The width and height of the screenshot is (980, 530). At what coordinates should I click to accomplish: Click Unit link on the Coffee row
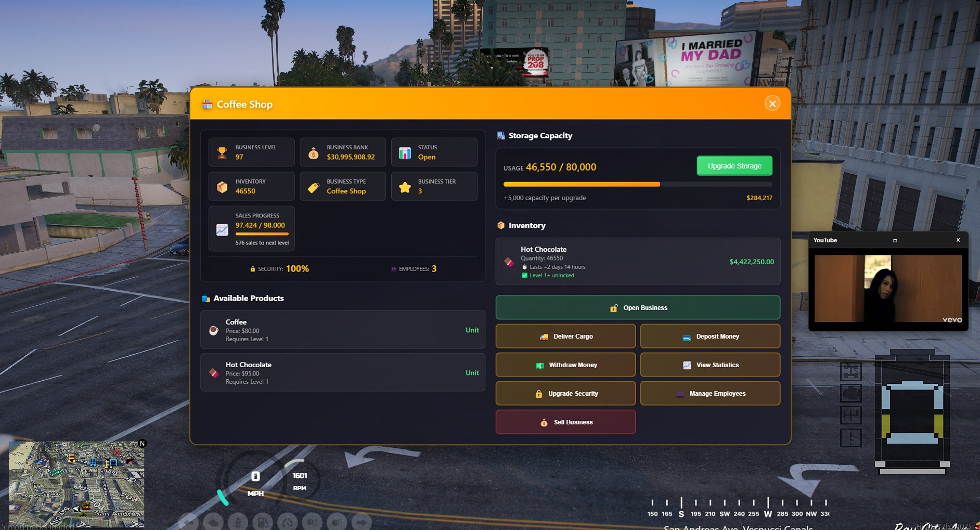pos(472,330)
